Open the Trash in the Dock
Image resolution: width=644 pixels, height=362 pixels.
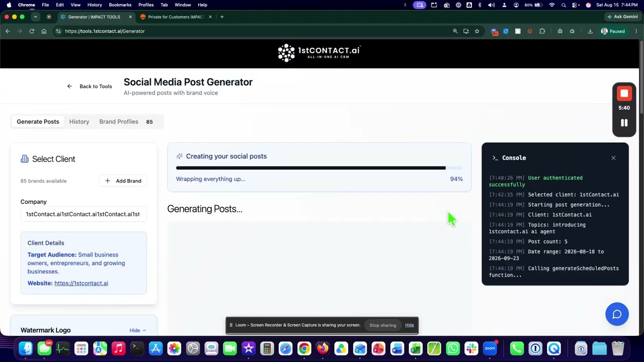click(618, 348)
